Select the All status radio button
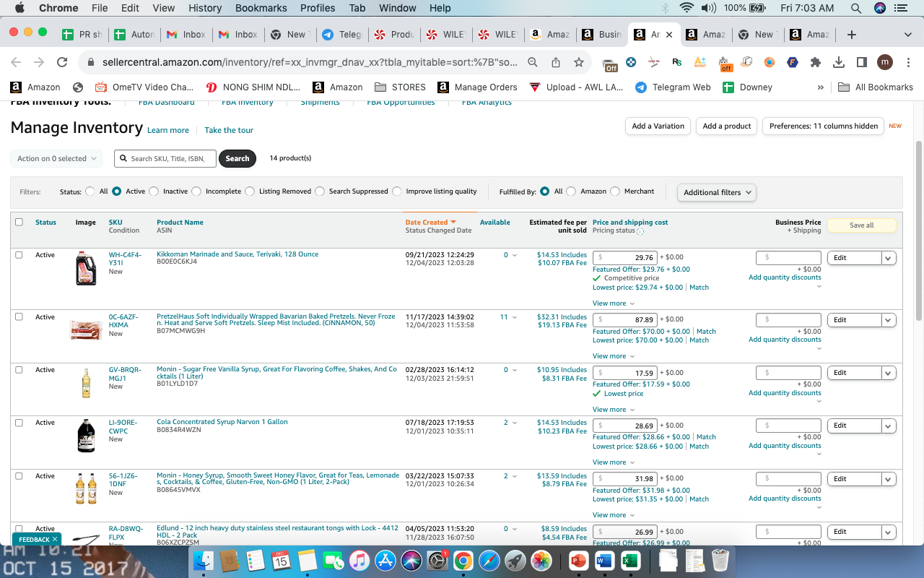 click(90, 191)
